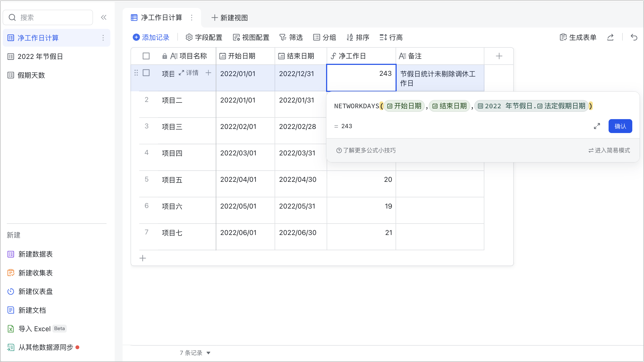644x362 pixels.
Task: Select the 项目五 name cell
Action: click(187, 184)
